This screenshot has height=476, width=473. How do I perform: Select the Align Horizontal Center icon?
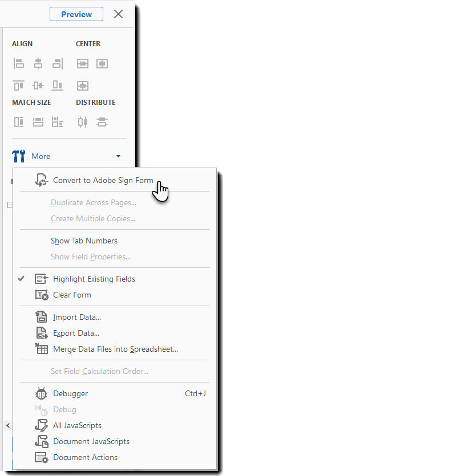click(x=38, y=63)
